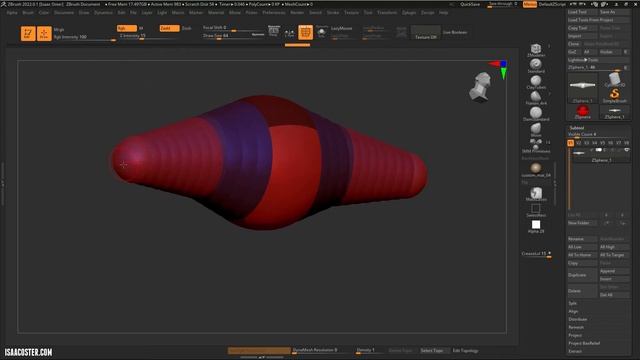640x360 pixels.
Task: Open the Preferences menu
Action: [x=274, y=13]
